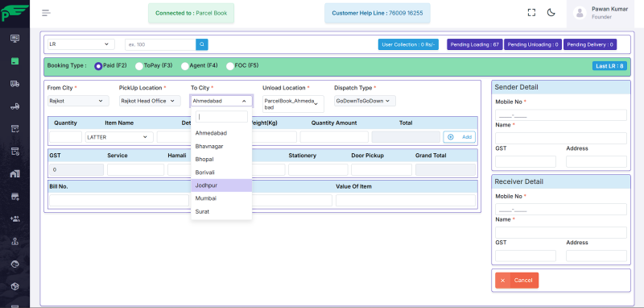644x308 pixels.
Task: Click the Pending Unloading : 0 button
Action: click(x=533, y=44)
